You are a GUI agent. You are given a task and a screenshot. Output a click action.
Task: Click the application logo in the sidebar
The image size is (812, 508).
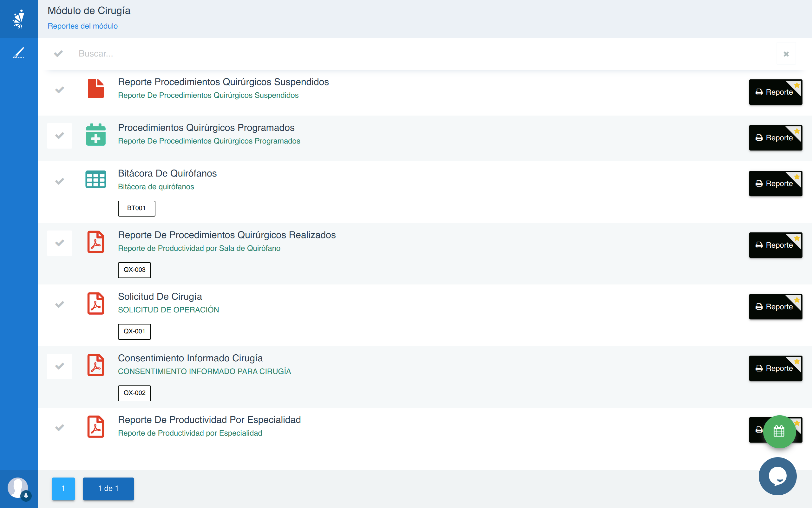coord(19,19)
